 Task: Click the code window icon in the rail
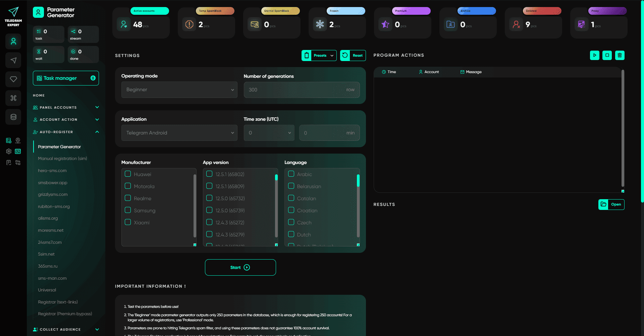pos(18,152)
